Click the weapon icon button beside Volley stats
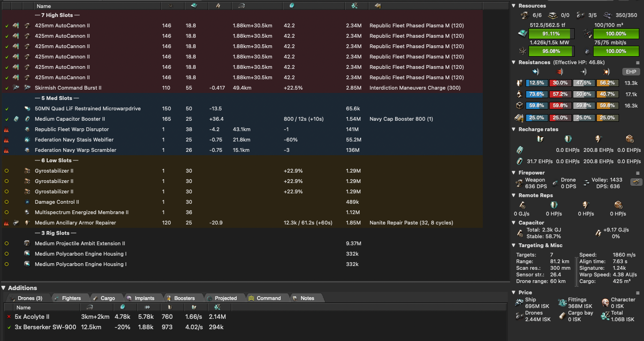 coord(636,182)
